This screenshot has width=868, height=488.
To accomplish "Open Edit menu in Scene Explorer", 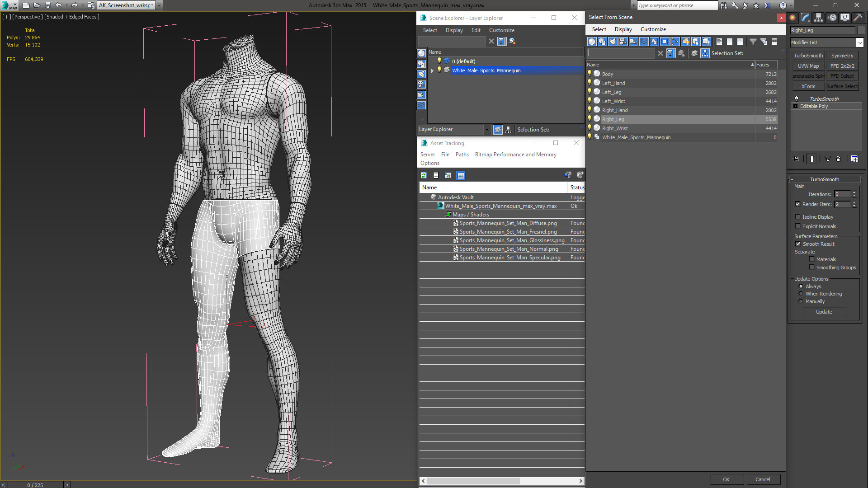I will 476,30.
